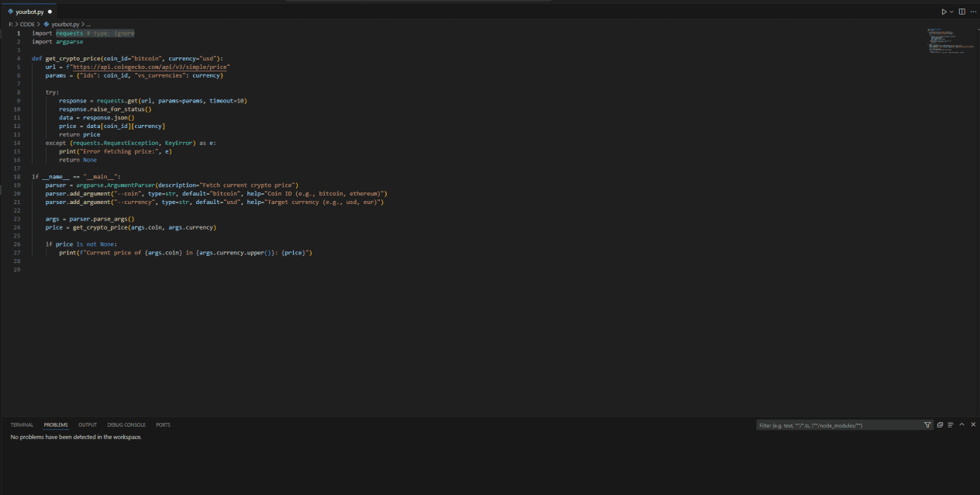The height and width of the screenshot is (495, 980).
Task: Click the F: drive breadcrumb
Action: pos(11,25)
